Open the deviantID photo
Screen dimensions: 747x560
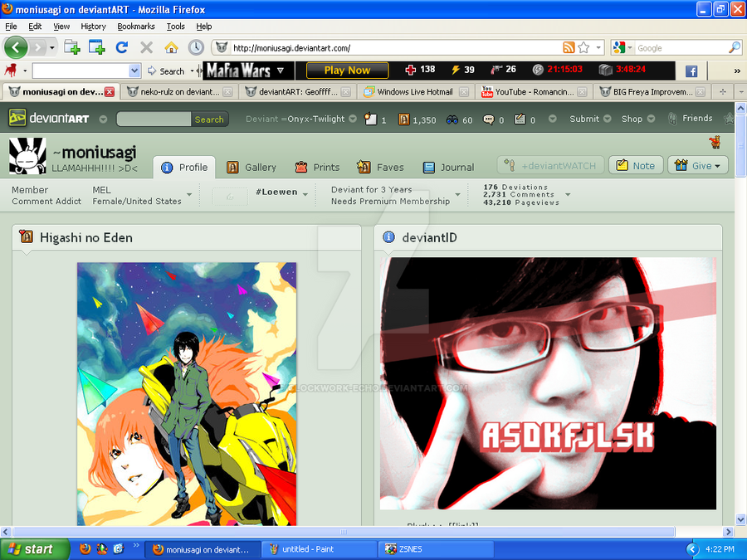coord(548,383)
